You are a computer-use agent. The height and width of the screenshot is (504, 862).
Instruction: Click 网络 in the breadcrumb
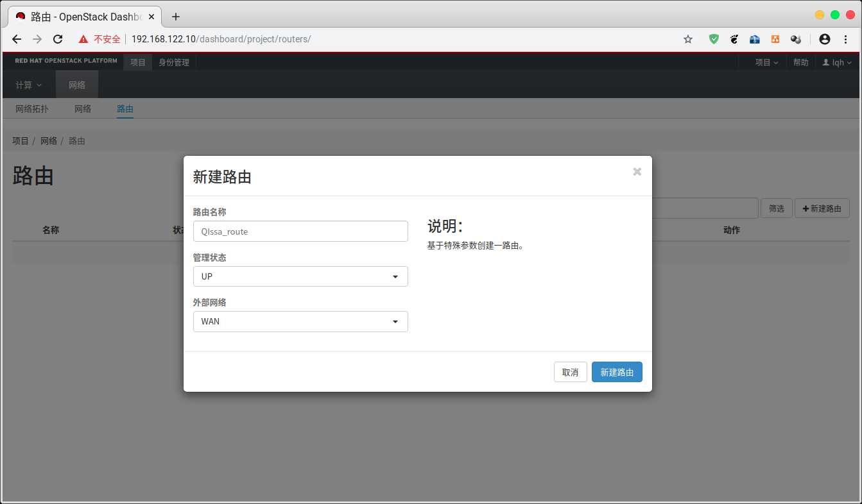(49, 140)
